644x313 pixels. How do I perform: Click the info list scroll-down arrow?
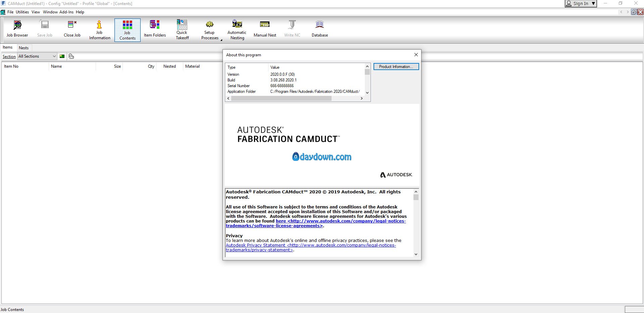[367, 93]
